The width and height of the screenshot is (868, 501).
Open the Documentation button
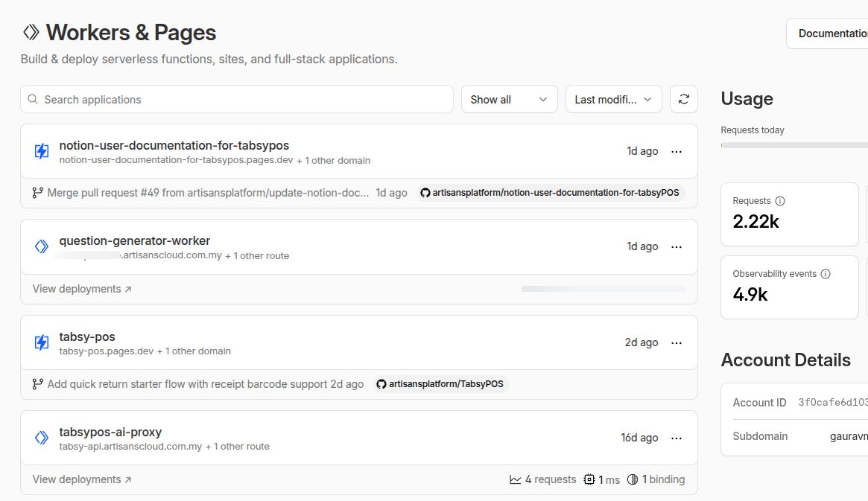click(827, 33)
